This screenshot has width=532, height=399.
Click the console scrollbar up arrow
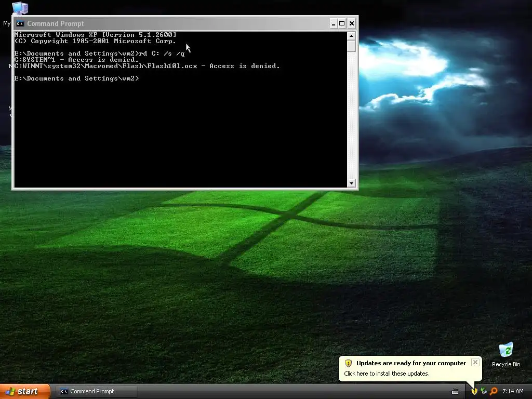pyautogui.click(x=351, y=36)
